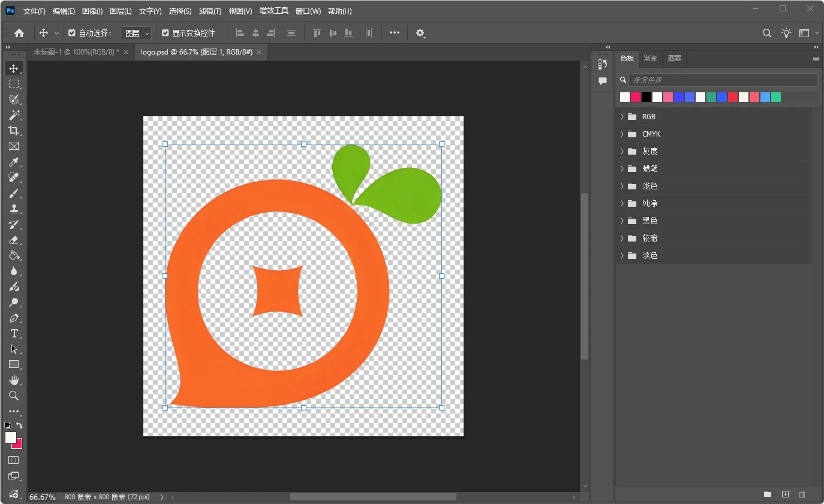Select the Paint Bucket tool
The height and width of the screenshot is (504, 824).
(14, 255)
